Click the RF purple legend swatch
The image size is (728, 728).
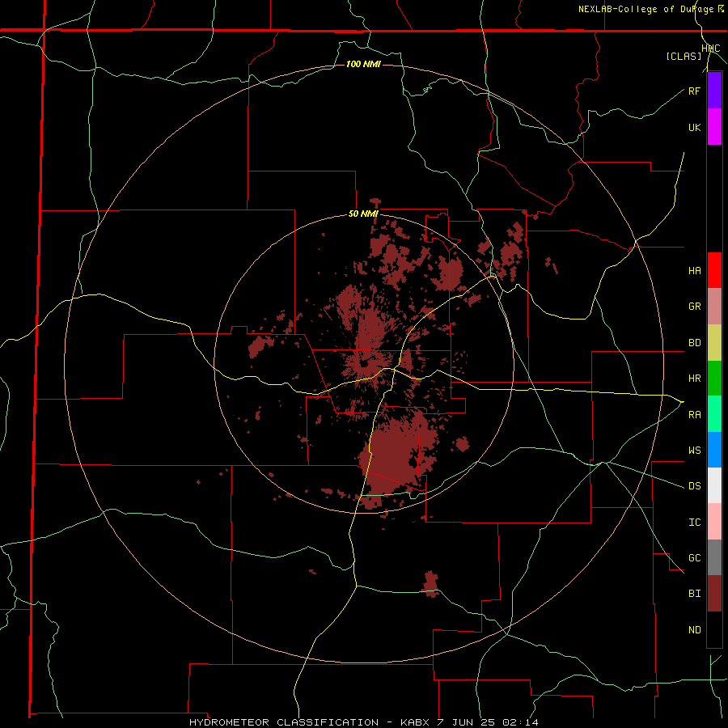(x=714, y=91)
